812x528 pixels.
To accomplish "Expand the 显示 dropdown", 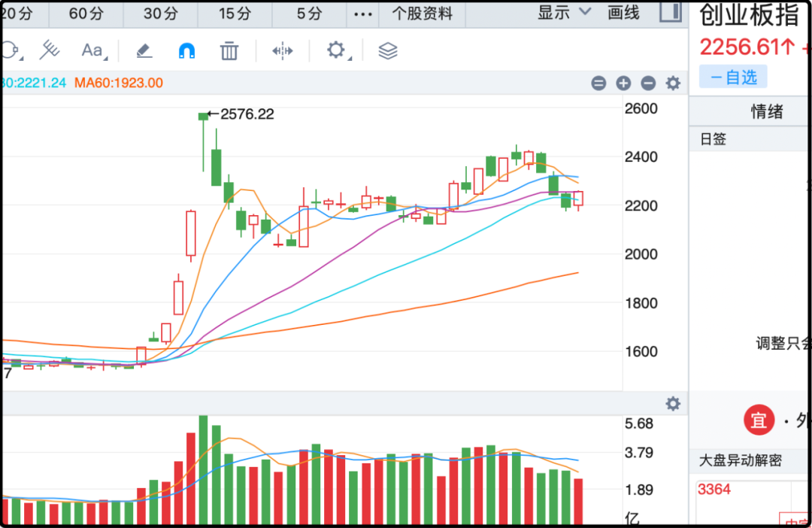I will (x=564, y=13).
